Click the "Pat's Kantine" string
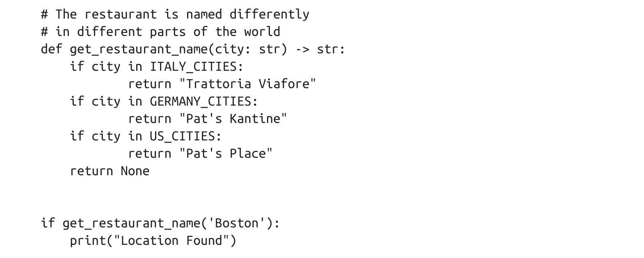Screen dimensions: 644x258 tap(233, 119)
